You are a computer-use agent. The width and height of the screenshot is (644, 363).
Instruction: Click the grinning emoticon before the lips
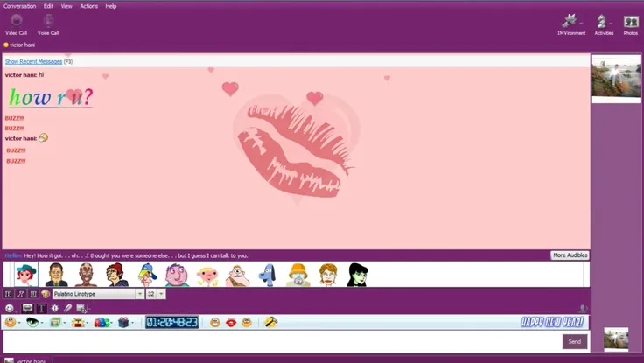(214, 323)
